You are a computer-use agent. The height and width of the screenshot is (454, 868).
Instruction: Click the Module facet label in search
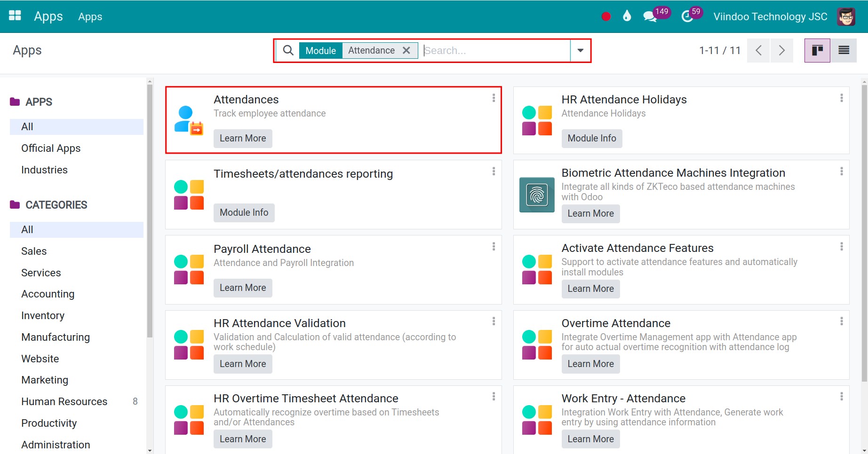(x=320, y=50)
